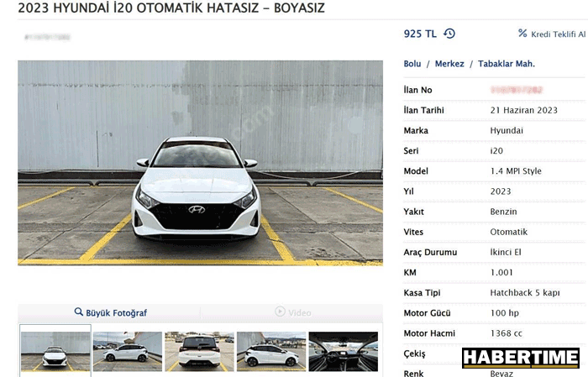Select the rear view car thumbnail
Screen dimensions: 588x377
pyautogui.click(x=200, y=351)
